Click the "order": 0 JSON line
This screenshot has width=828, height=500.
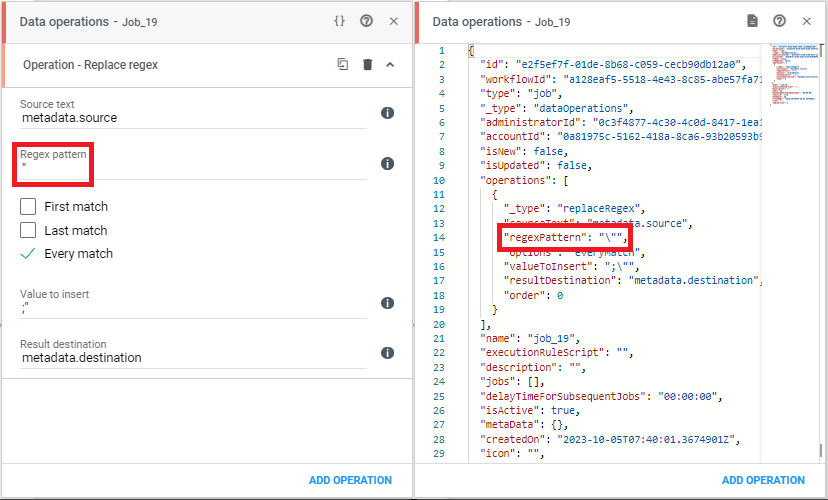coord(533,295)
